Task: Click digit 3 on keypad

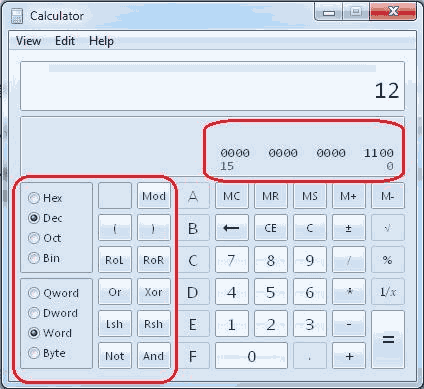Action: 310,324
